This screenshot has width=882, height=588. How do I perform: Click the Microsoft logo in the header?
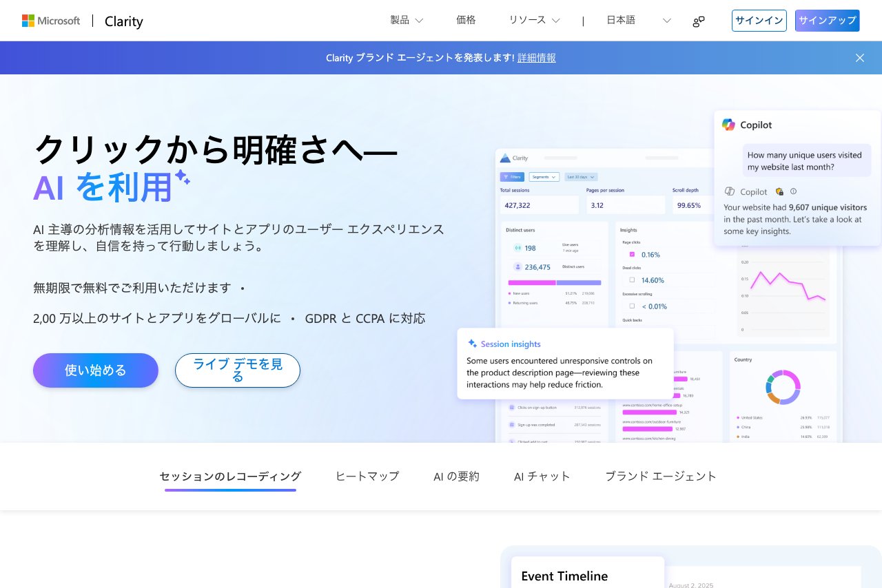click(x=51, y=21)
